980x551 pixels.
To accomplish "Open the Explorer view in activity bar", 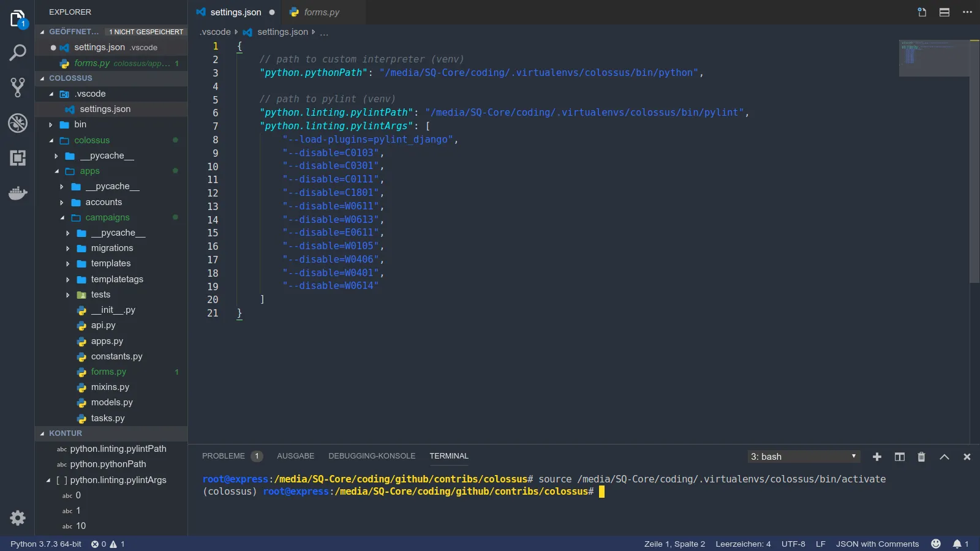I will pos(18,20).
